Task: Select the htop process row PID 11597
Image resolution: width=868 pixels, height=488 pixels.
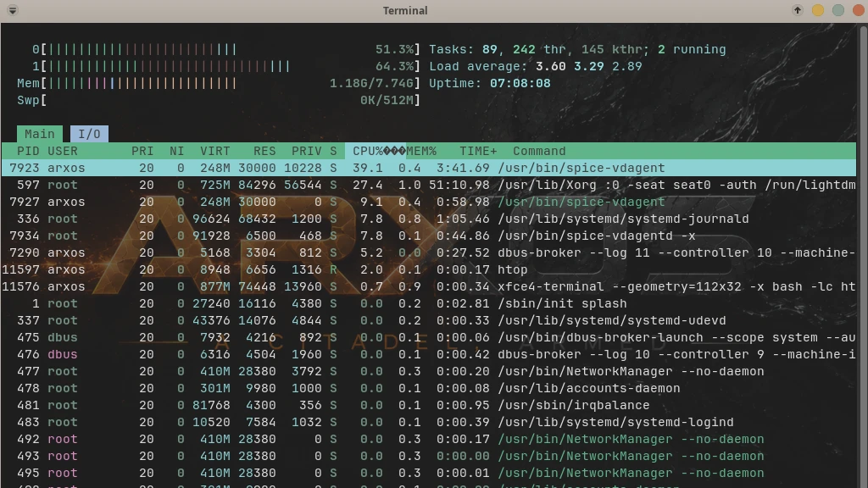Action: [428, 269]
